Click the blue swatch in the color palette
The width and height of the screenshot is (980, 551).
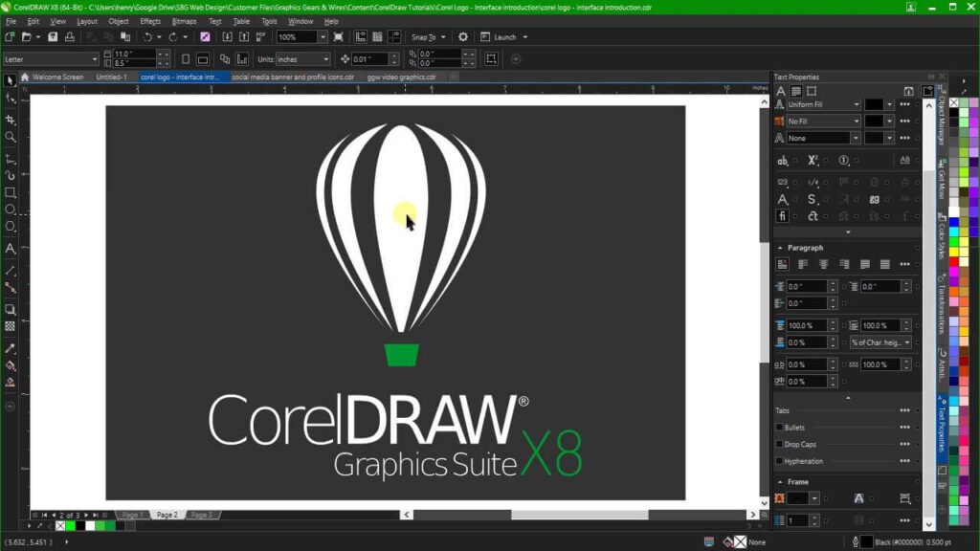coord(954,222)
